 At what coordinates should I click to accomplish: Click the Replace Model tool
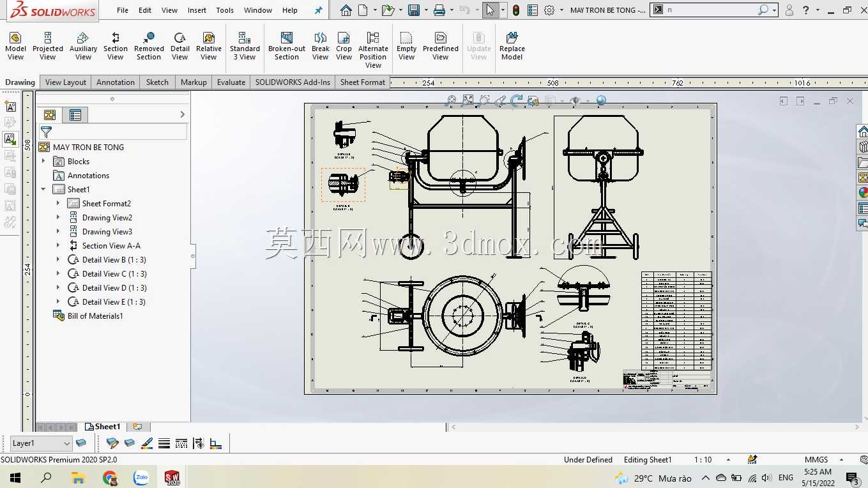click(x=512, y=46)
